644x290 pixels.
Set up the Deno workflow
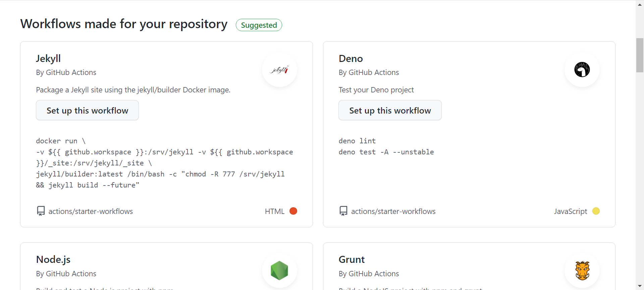coord(390,110)
